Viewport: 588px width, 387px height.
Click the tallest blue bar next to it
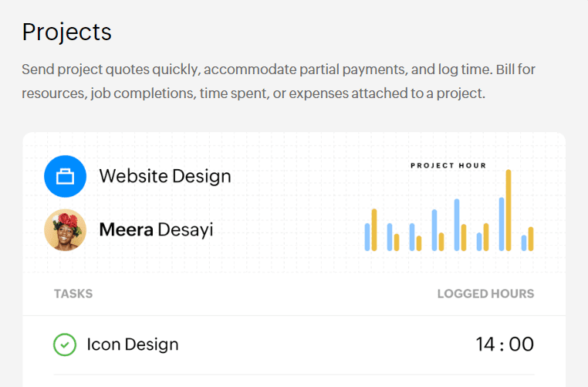pyautogui.click(x=502, y=224)
